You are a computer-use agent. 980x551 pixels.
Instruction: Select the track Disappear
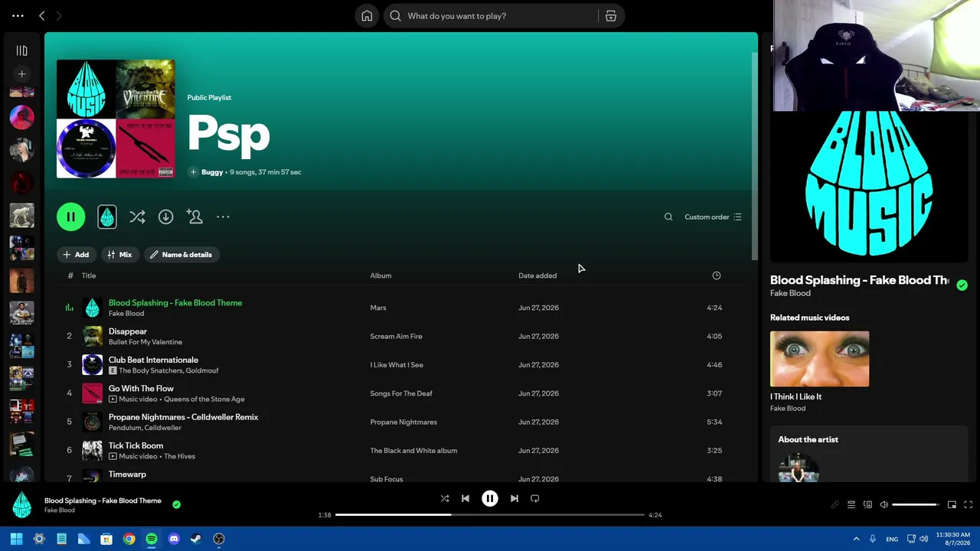click(128, 331)
